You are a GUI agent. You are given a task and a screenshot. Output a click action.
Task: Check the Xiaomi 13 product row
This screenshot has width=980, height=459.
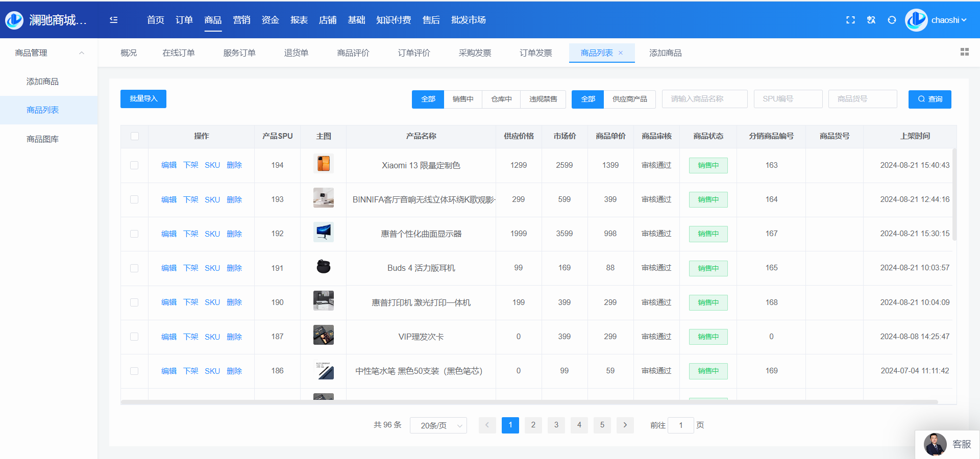[135, 165]
